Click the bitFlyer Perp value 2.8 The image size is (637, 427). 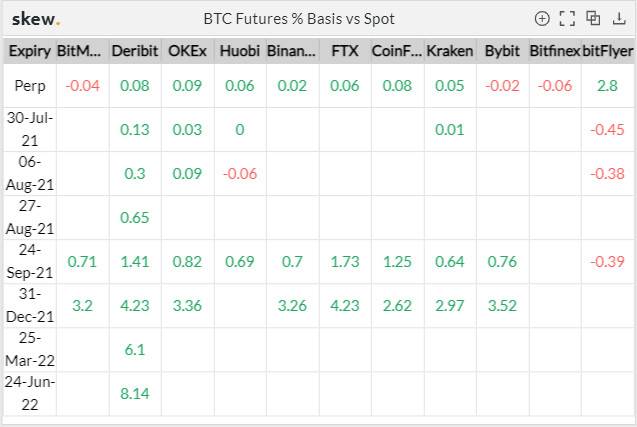607,86
